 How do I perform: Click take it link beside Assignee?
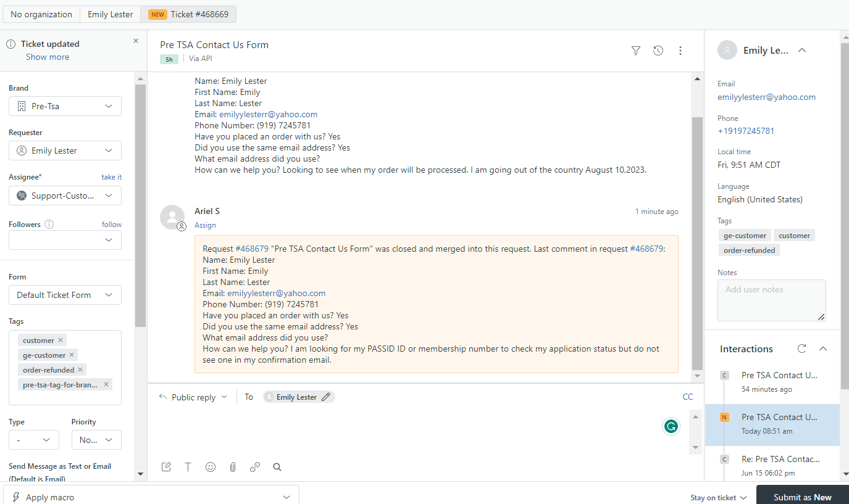[x=112, y=177]
